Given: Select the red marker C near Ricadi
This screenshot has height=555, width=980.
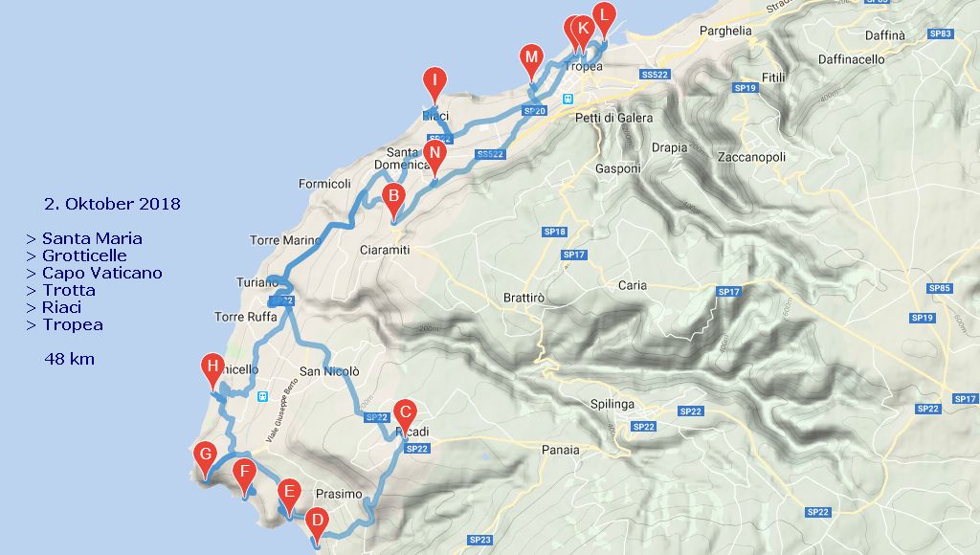Looking at the screenshot, I should (405, 417).
